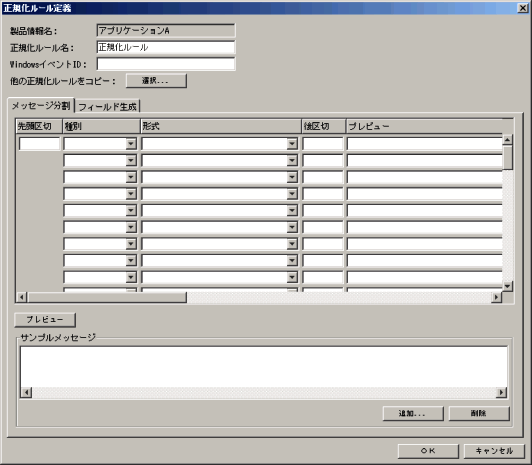Click the 後区切 column header

pos(324,126)
